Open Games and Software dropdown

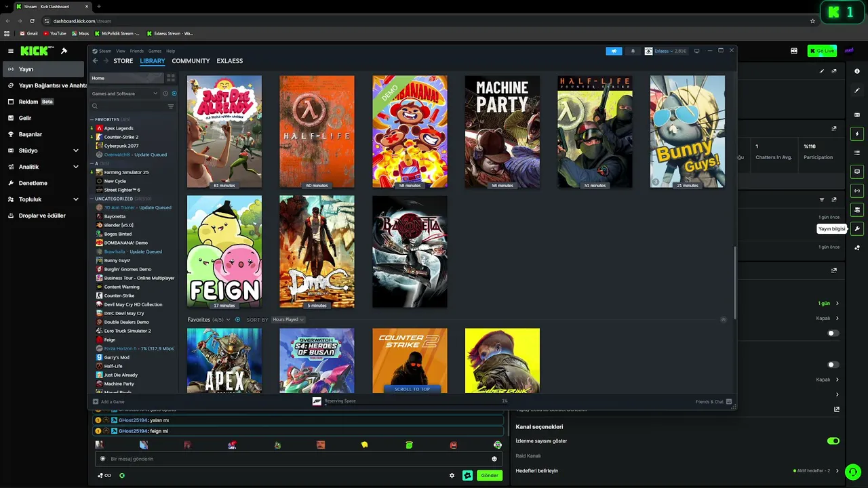[125, 94]
